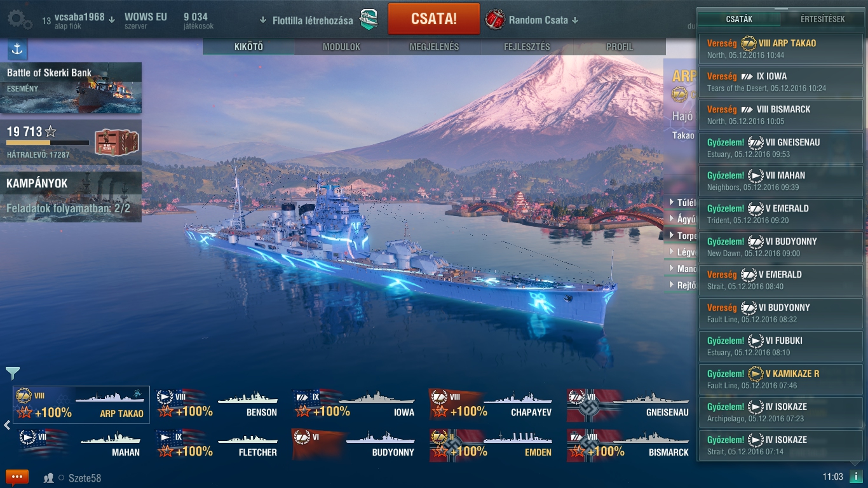Open the ship carousel filter funnel
Viewport: 868px width, 488px height.
[x=13, y=373]
